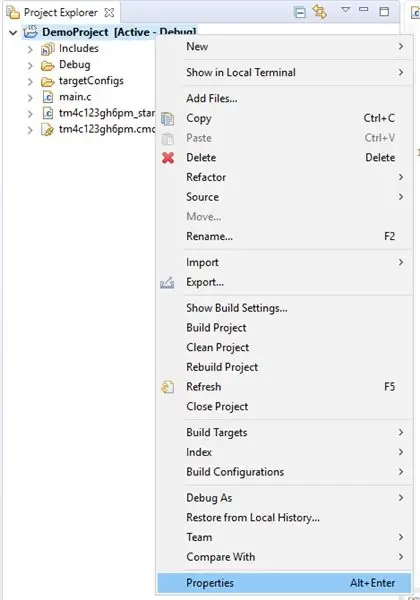Image resolution: width=420 pixels, height=600 pixels.
Task: Click the Copy icon in context menu
Action: pyautogui.click(x=168, y=119)
